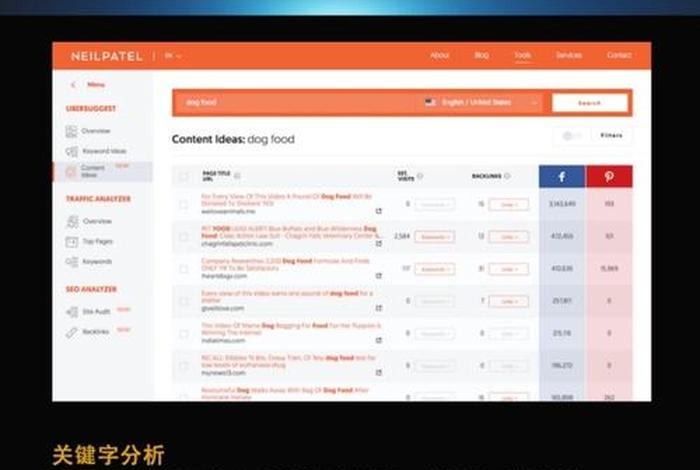
Task: Click the 'Company Researches' page title link
Action: [285, 264]
